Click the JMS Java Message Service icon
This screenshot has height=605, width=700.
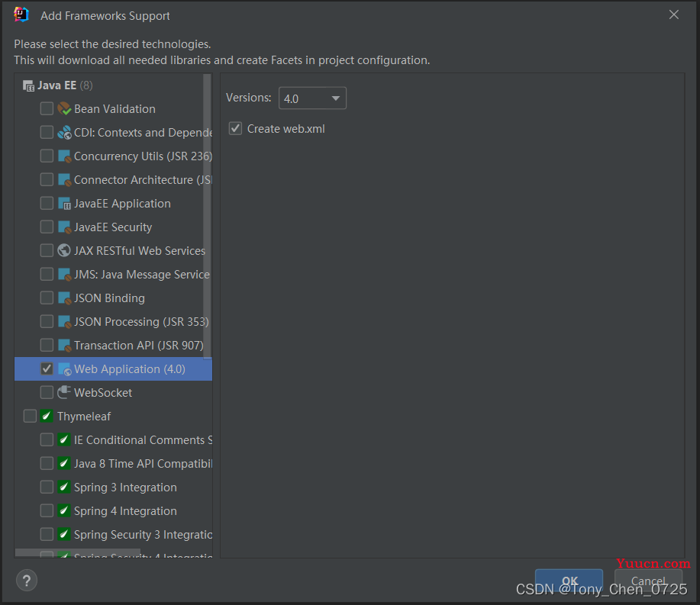64,274
